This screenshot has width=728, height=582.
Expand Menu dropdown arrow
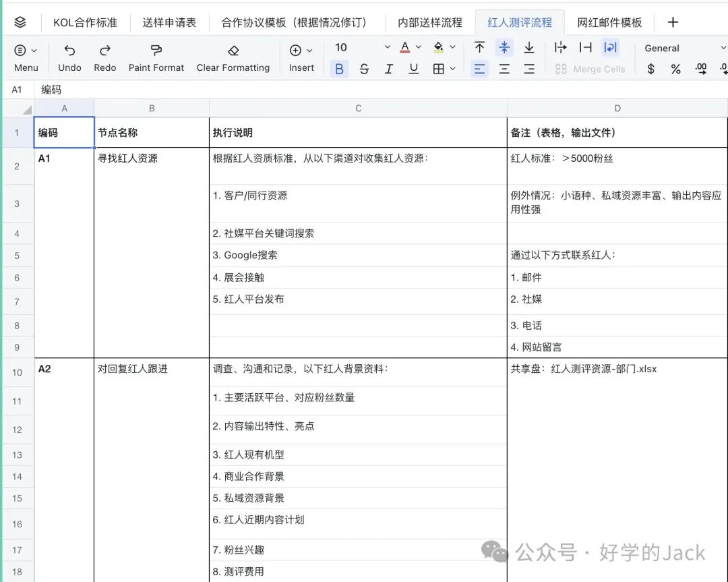34,50
